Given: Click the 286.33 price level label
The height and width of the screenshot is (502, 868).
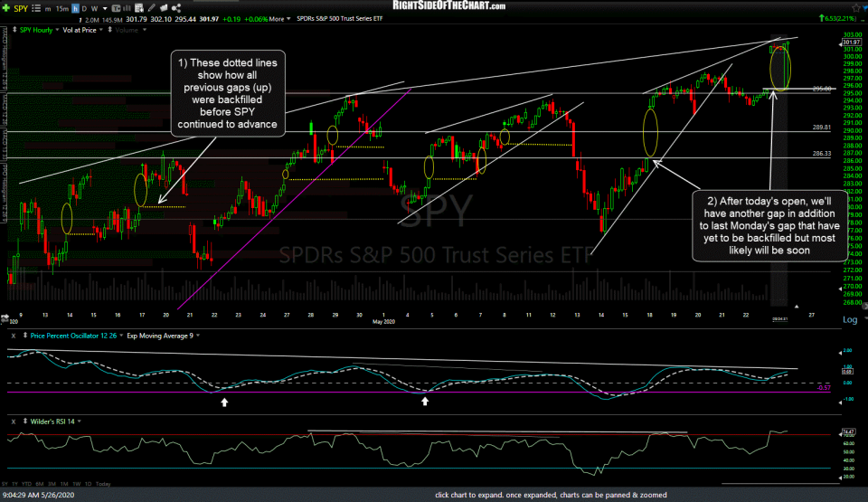Looking at the screenshot, I should click(822, 154).
